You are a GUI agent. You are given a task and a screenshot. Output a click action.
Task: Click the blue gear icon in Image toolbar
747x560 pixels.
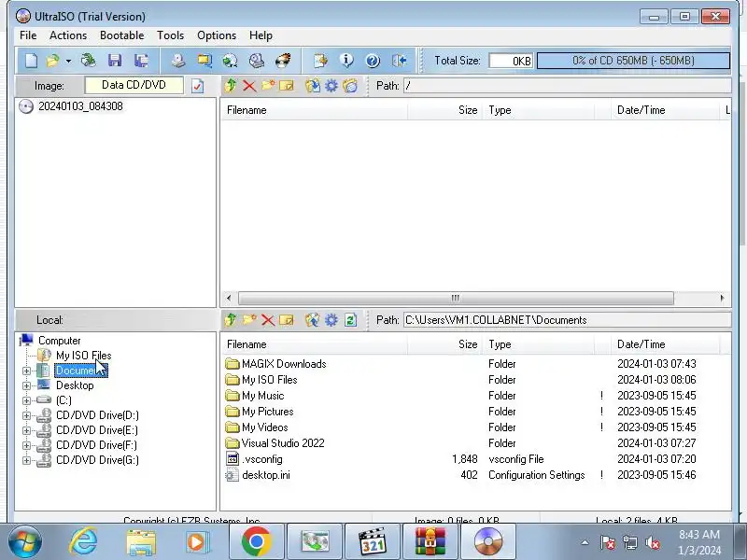[331, 86]
